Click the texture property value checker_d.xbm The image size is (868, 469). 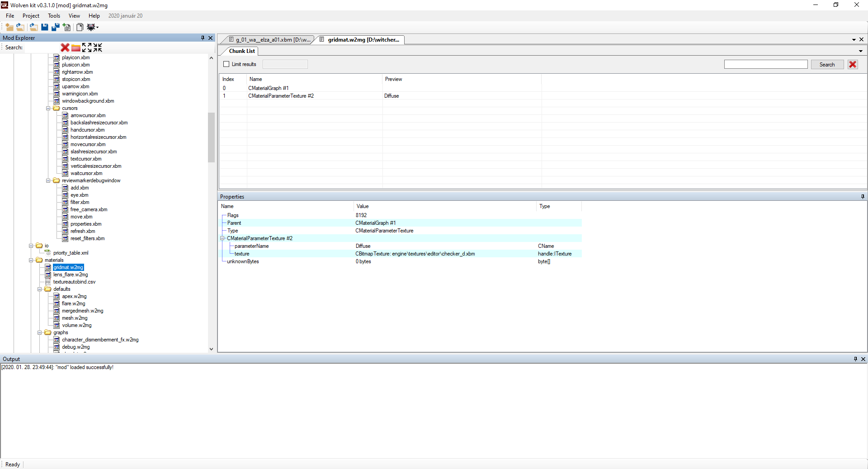(x=415, y=254)
